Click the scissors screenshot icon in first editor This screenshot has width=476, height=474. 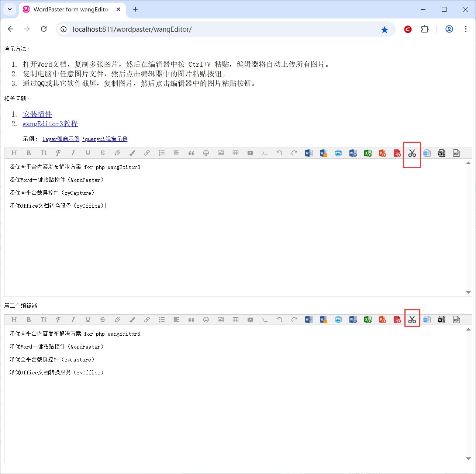click(x=412, y=153)
